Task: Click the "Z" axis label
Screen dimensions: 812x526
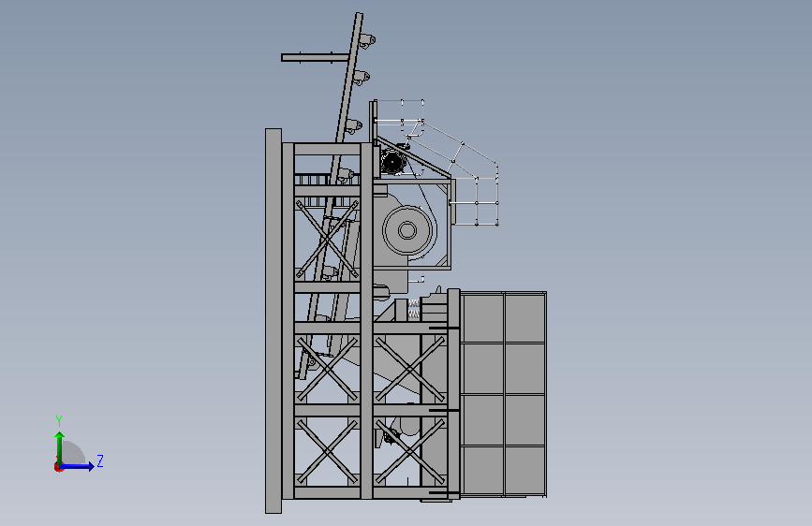Action: (100, 460)
